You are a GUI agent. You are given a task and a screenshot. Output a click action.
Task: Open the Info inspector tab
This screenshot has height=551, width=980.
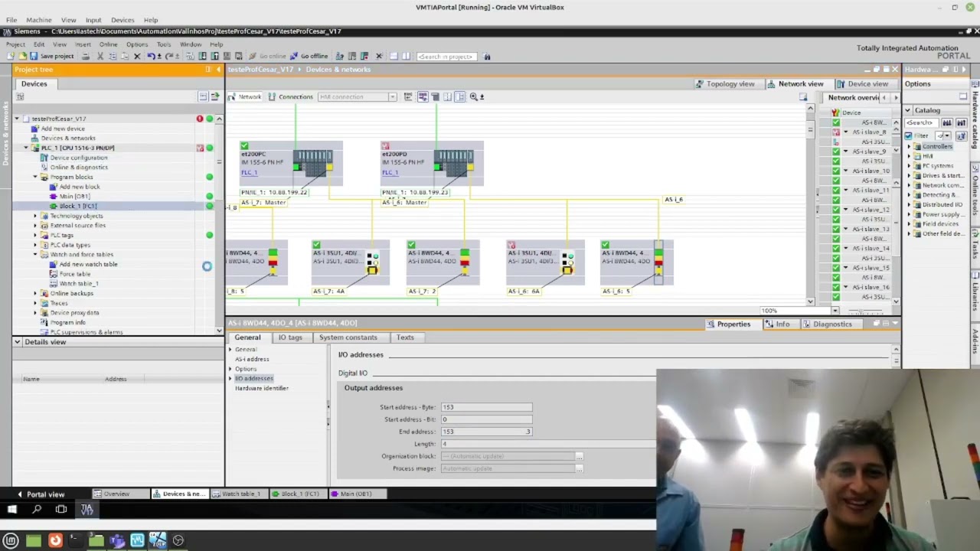tap(778, 324)
